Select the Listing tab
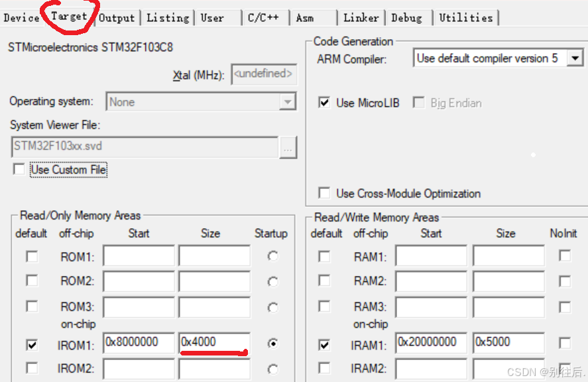Viewport: 588px width, 382px height. click(x=167, y=18)
